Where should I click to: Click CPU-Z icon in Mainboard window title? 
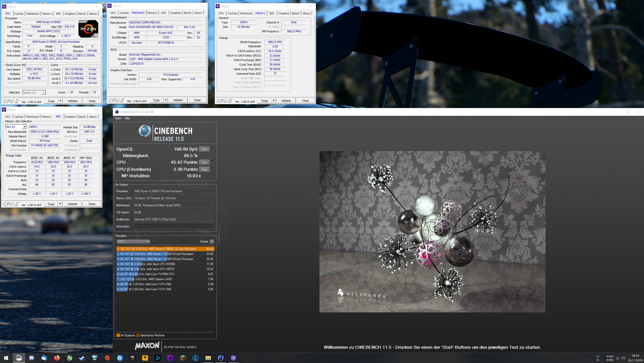[x=110, y=6]
